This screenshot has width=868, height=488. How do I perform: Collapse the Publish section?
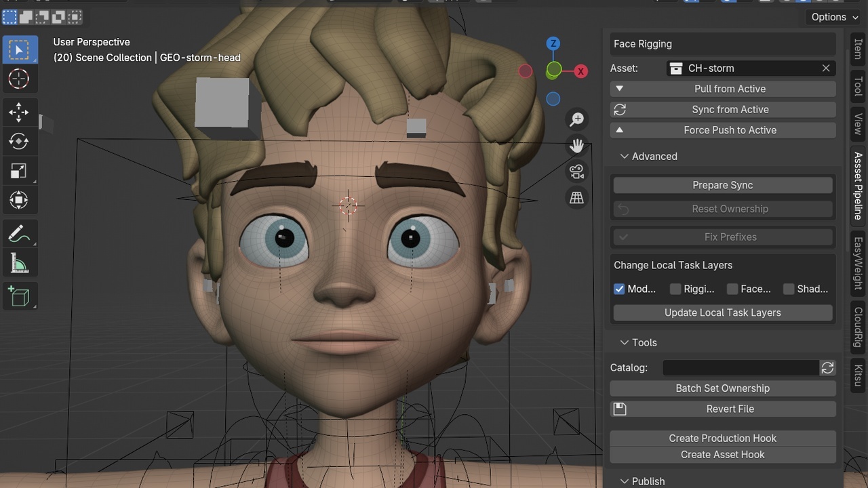coord(642,481)
